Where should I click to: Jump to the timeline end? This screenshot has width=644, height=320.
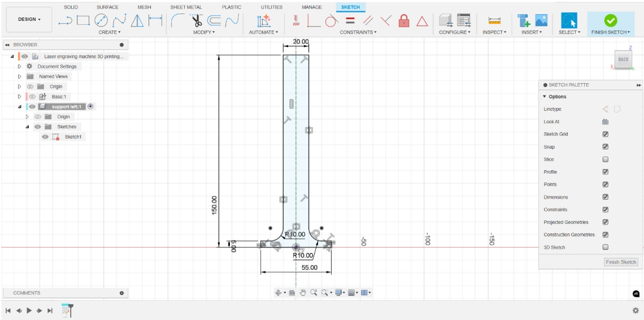[50, 310]
